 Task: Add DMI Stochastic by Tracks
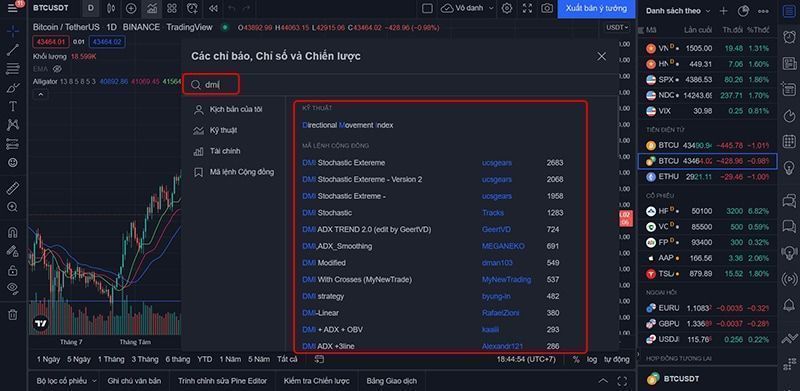(327, 213)
